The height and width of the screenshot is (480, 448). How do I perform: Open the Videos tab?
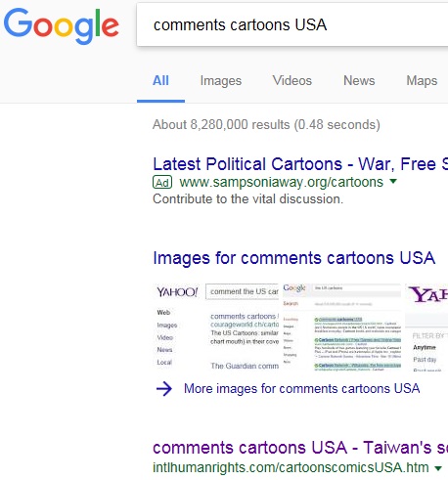pyautogui.click(x=292, y=80)
